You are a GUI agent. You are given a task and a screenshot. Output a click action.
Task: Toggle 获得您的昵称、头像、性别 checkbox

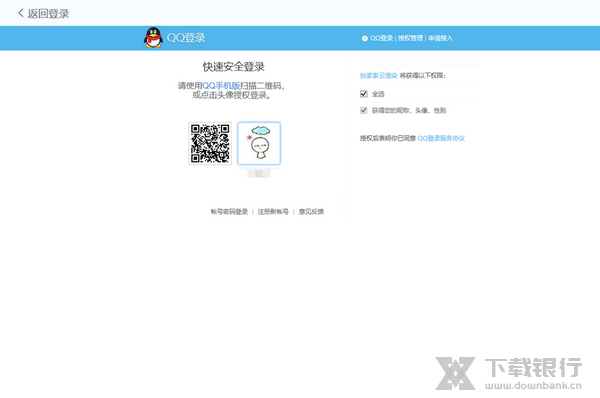(364, 110)
